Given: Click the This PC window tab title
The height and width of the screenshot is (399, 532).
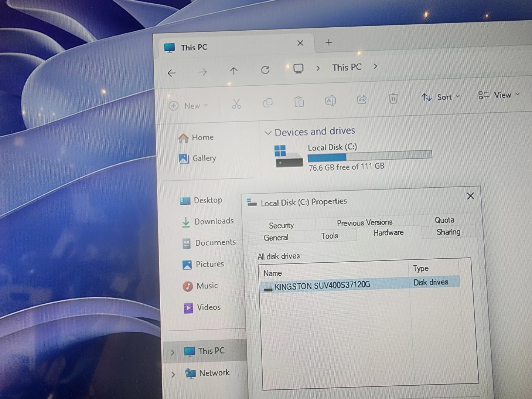Looking at the screenshot, I should click(194, 47).
